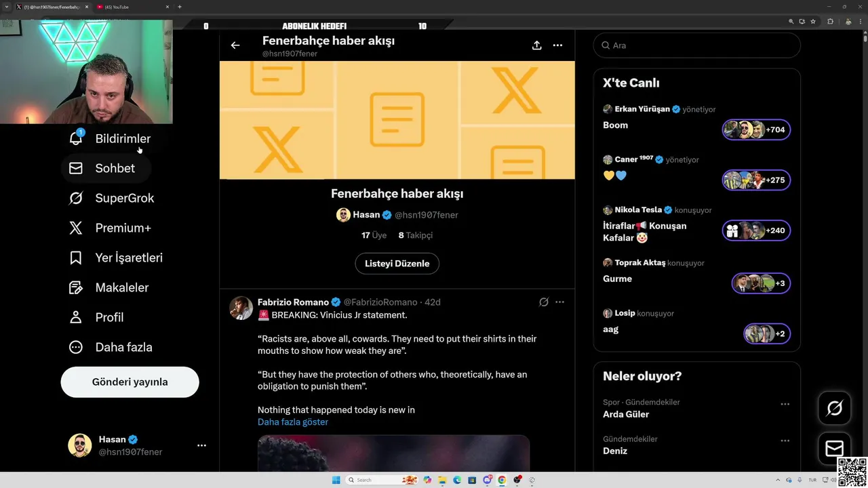Go to Makaleler in sidebar
This screenshot has height=488, width=868.
[x=109, y=287]
